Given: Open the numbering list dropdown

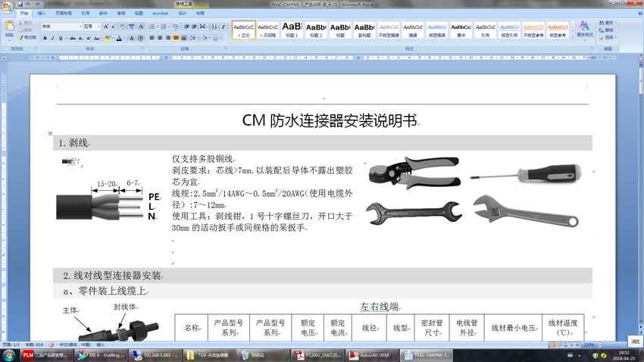Looking at the screenshot, I should pos(169,27).
